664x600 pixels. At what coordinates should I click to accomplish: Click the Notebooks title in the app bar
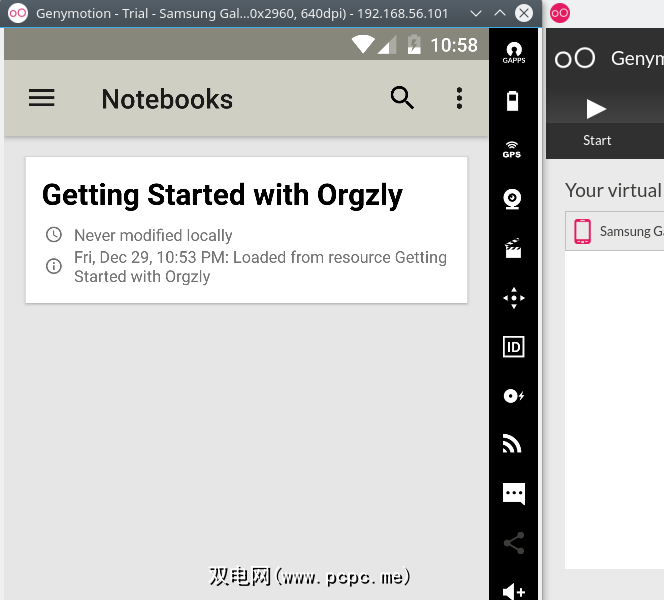pyautogui.click(x=167, y=99)
